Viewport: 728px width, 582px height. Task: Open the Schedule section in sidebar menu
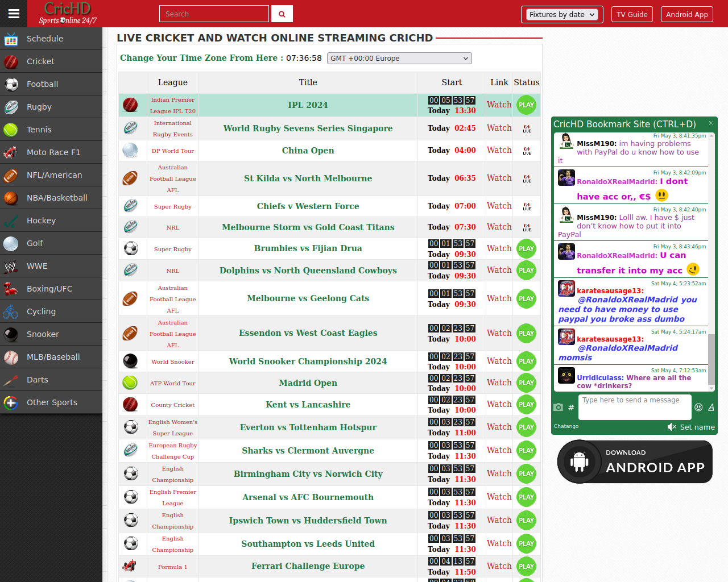pyautogui.click(x=51, y=39)
